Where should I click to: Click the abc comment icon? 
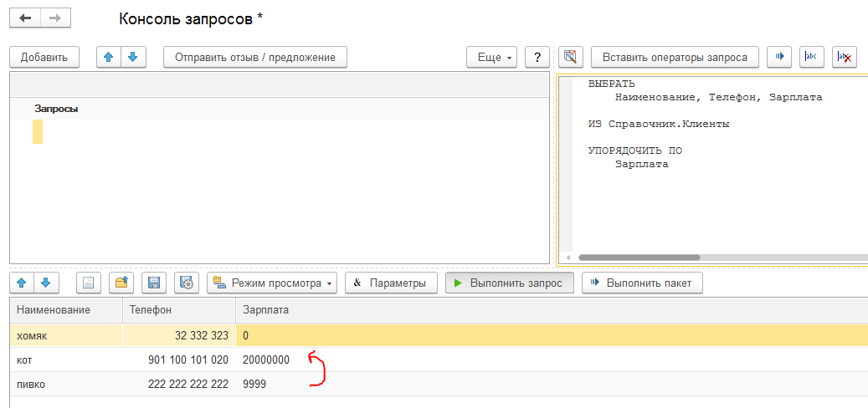coord(812,57)
